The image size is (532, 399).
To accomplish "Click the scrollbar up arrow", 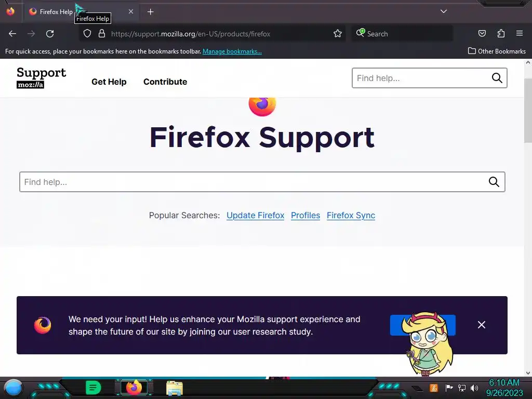I will coord(528,62).
